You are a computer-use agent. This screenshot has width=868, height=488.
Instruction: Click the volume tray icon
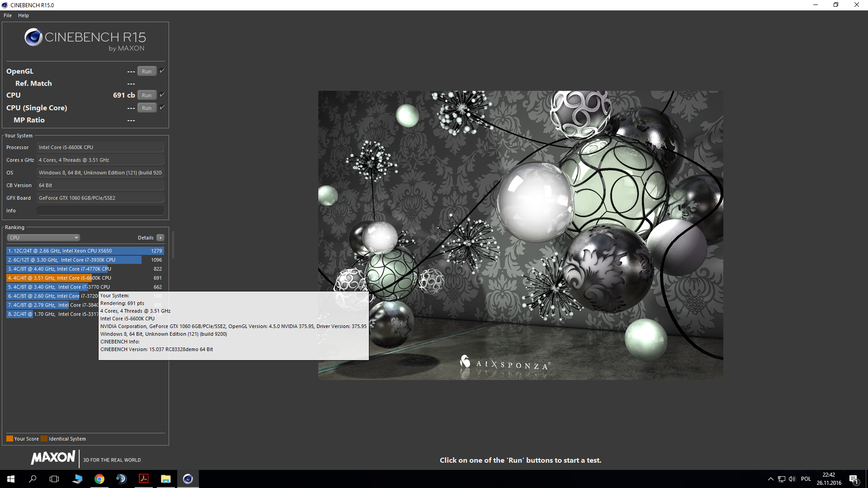pos(792,479)
